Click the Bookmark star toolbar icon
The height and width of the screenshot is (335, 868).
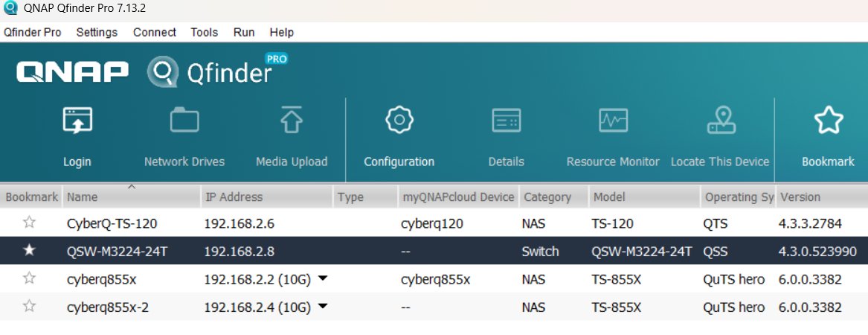[x=828, y=121]
